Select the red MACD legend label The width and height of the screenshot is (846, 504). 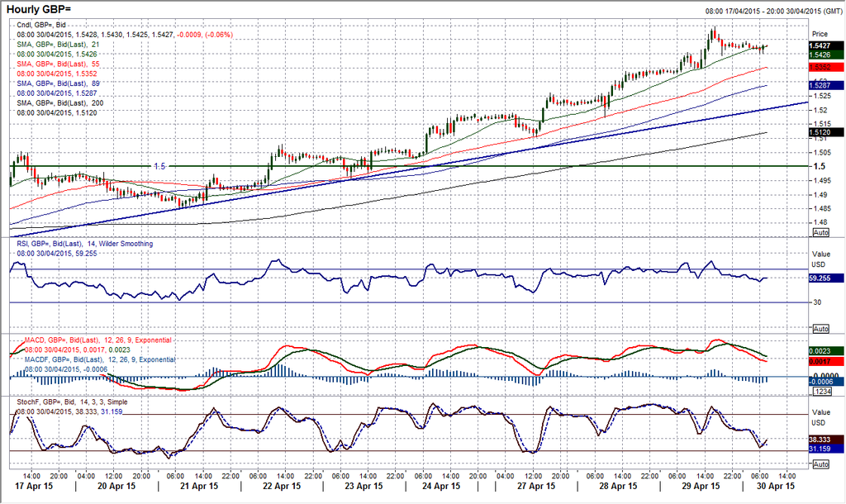pos(98,340)
